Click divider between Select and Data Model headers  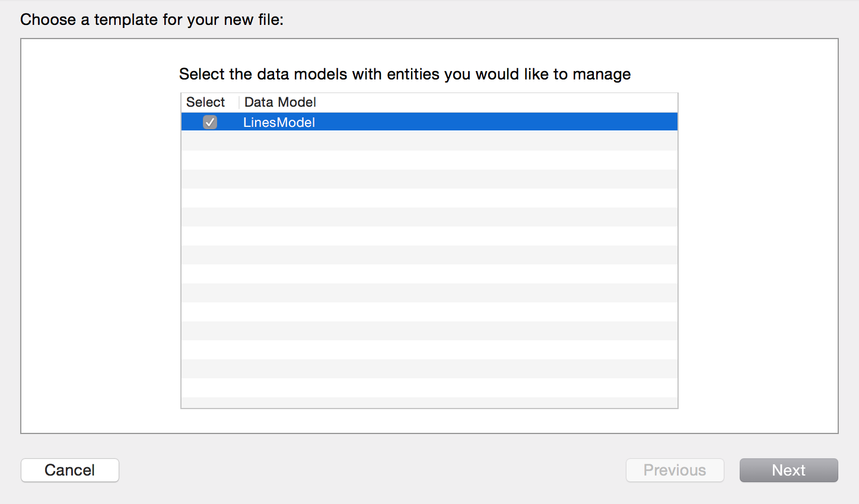[x=239, y=102]
